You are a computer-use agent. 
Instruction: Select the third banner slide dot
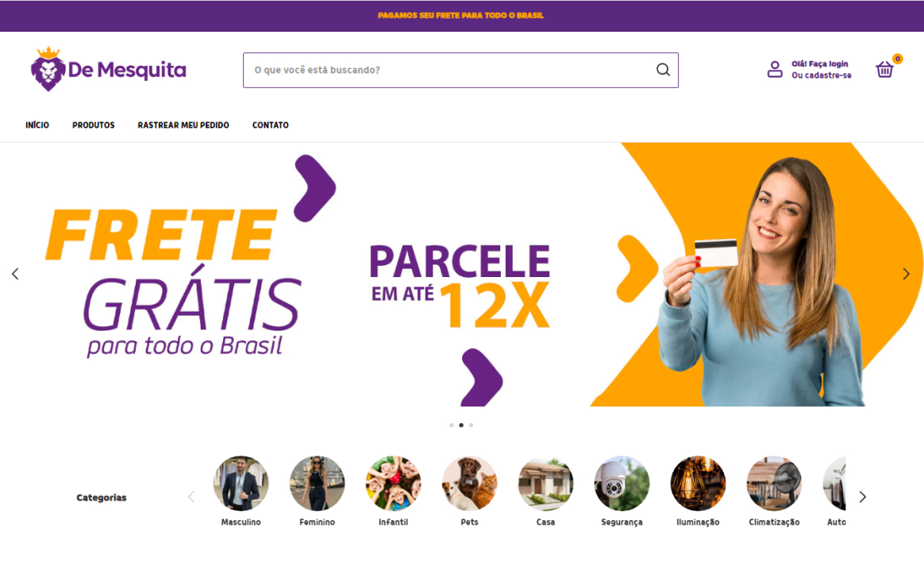coord(471,425)
